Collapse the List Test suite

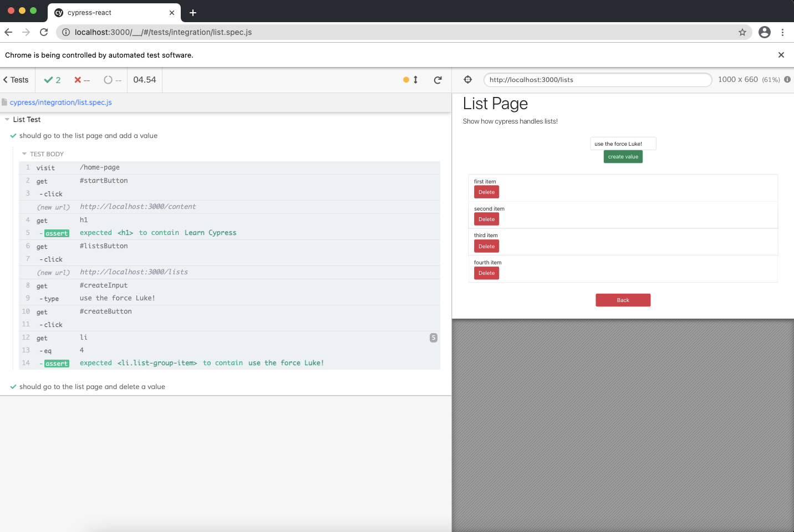pyautogui.click(x=6, y=119)
